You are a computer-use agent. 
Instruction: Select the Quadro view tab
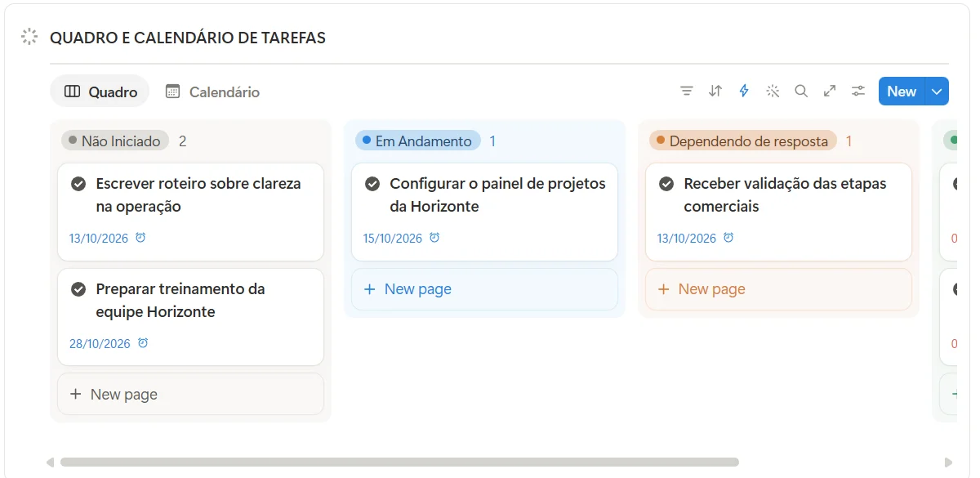click(x=100, y=92)
